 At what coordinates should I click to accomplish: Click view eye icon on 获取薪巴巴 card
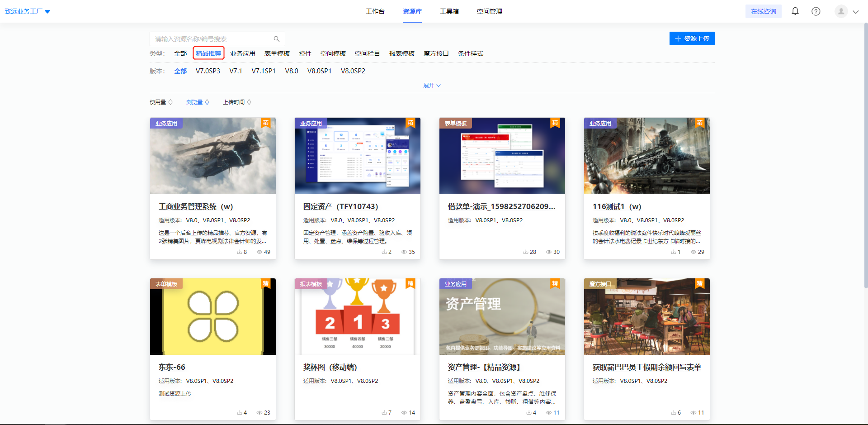tap(693, 413)
